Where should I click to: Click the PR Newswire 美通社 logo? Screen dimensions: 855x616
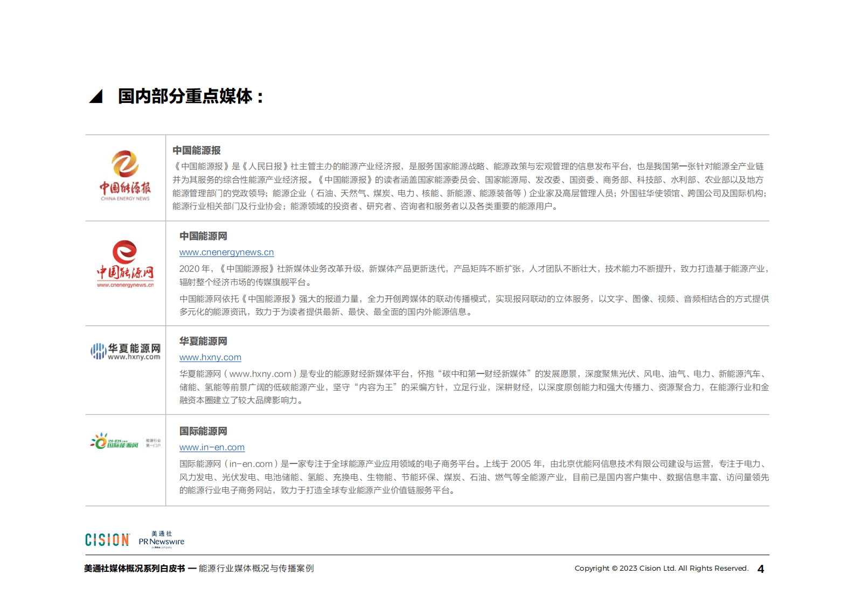coord(162,539)
